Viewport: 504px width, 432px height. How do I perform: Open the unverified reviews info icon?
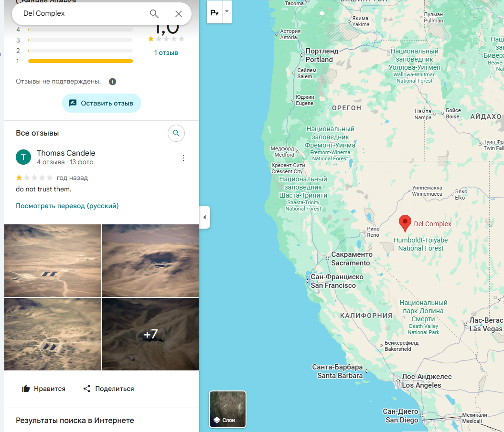point(112,82)
